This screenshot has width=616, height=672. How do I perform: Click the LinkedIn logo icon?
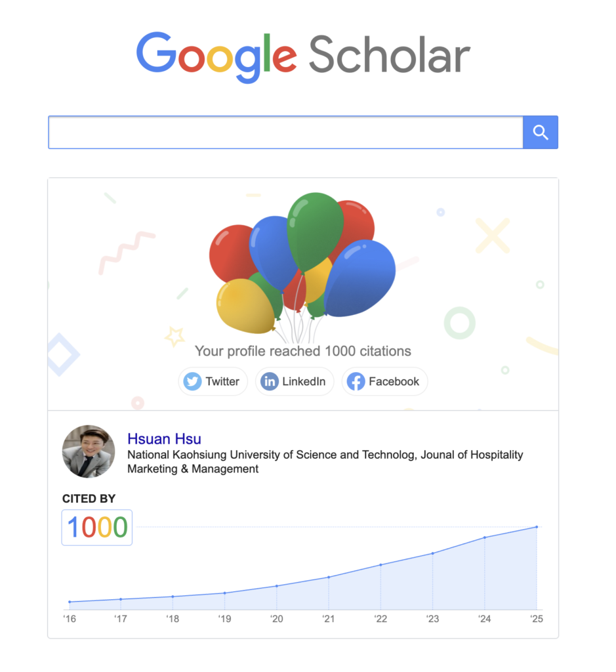point(270,381)
